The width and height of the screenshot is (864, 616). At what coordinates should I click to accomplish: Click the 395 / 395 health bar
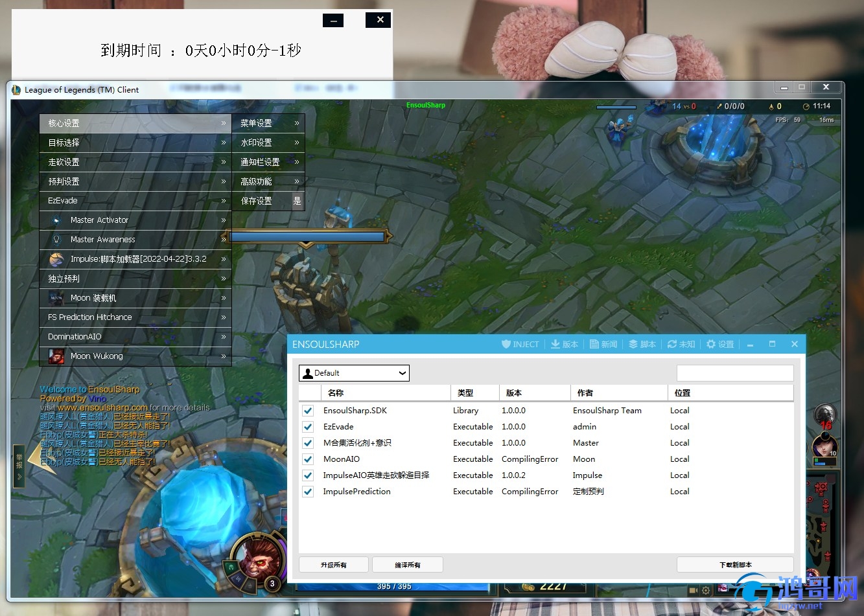click(393, 586)
